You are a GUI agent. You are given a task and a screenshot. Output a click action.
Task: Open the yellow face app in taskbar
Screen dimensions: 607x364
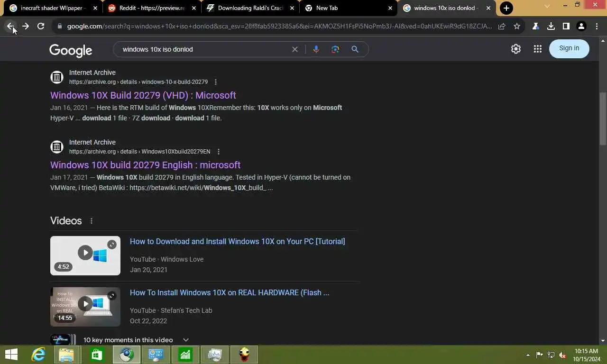point(244,355)
